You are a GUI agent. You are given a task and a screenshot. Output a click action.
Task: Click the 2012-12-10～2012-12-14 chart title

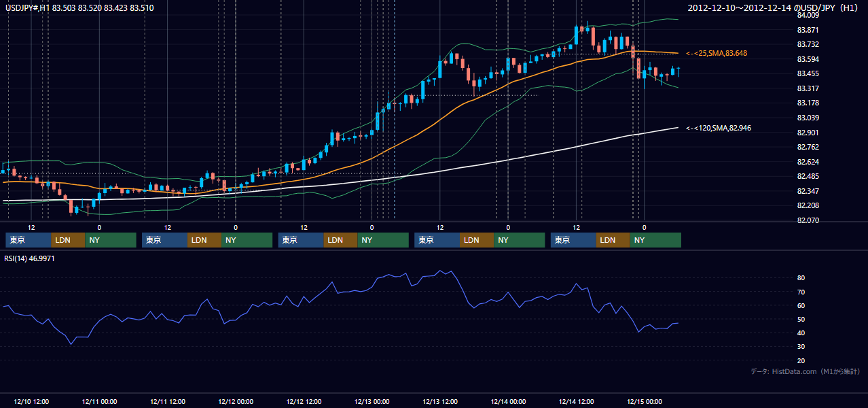click(774, 7)
